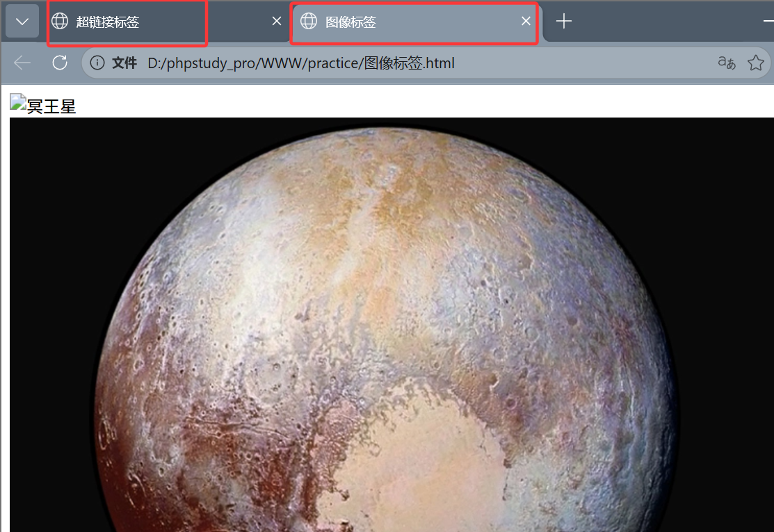Click the 文件 label in address bar
The height and width of the screenshot is (532, 774).
124,63
